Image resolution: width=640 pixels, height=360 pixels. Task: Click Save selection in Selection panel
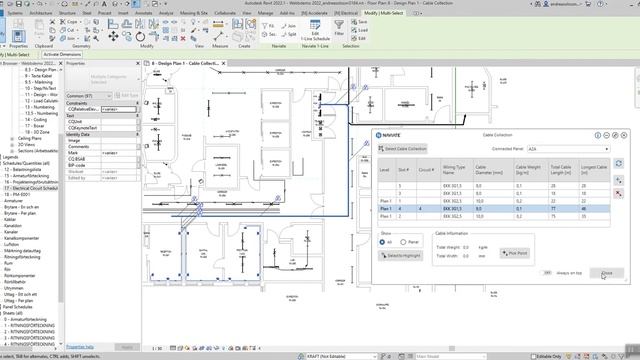coord(360,22)
